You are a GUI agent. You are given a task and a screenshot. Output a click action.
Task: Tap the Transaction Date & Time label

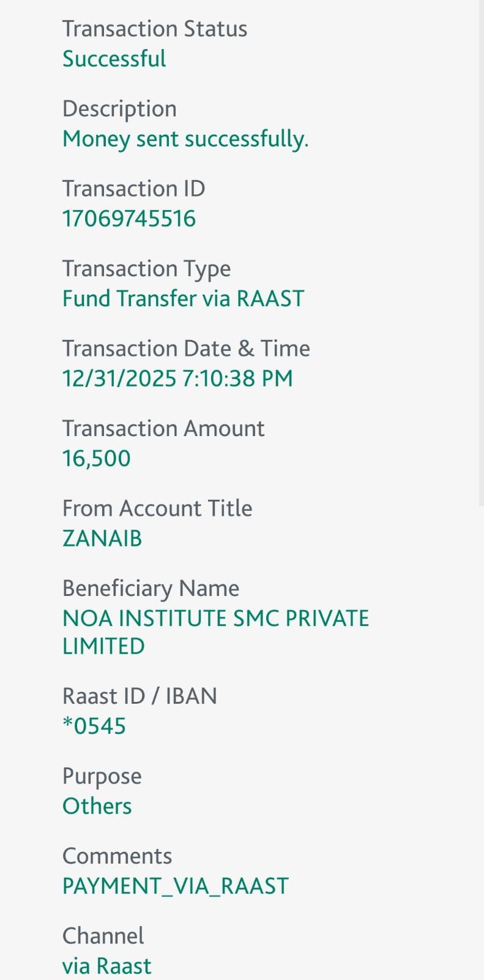coord(186,349)
